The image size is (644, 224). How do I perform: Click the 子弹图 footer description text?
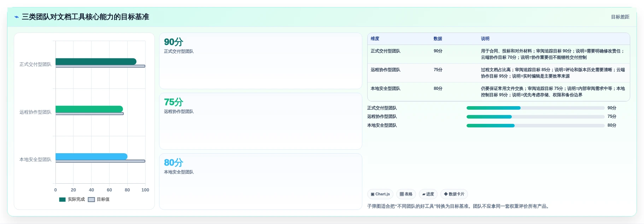[x=459, y=206]
